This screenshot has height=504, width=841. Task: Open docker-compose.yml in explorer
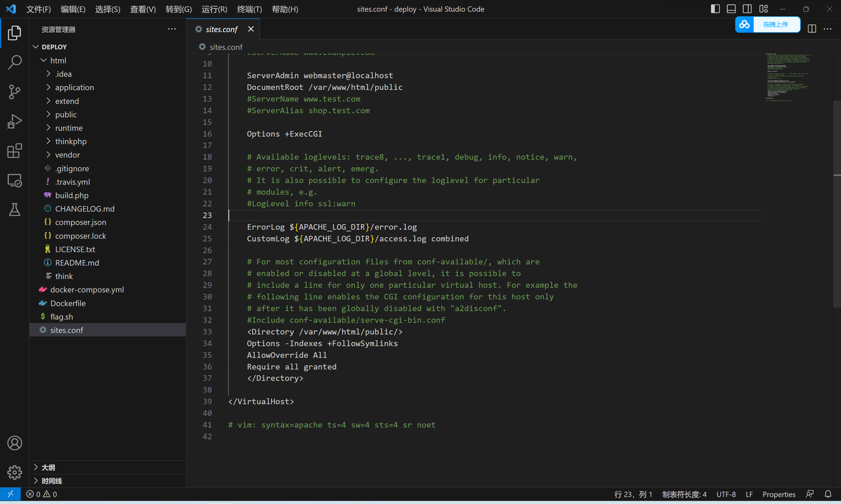pyautogui.click(x=87, y=290)
